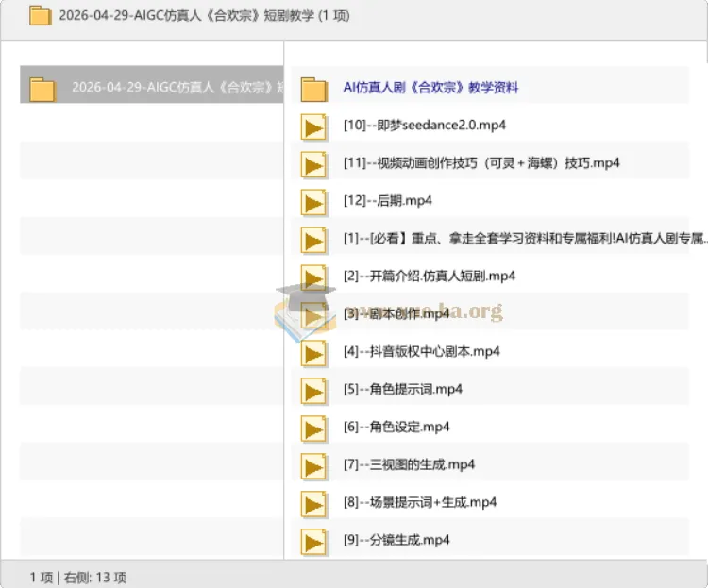Select left pane folder name 2026-04-29-AIGC仿真人

[x=177, y=87]
